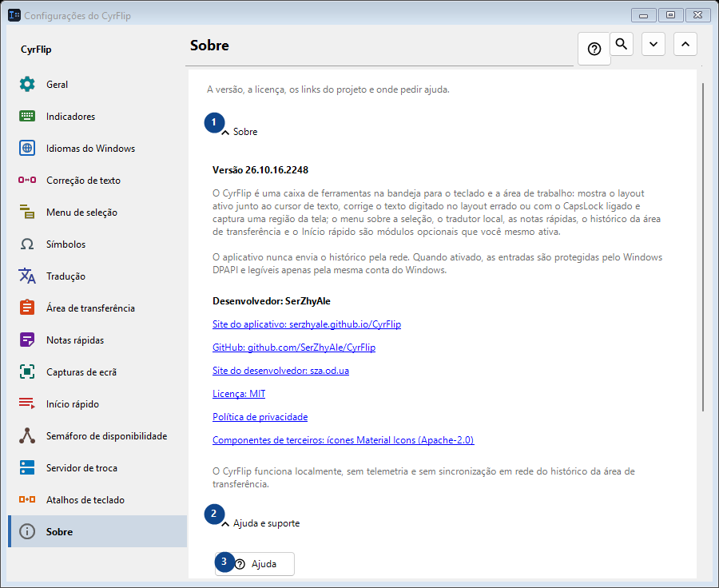Click the Licença: MIT link

tap(239, 394)
